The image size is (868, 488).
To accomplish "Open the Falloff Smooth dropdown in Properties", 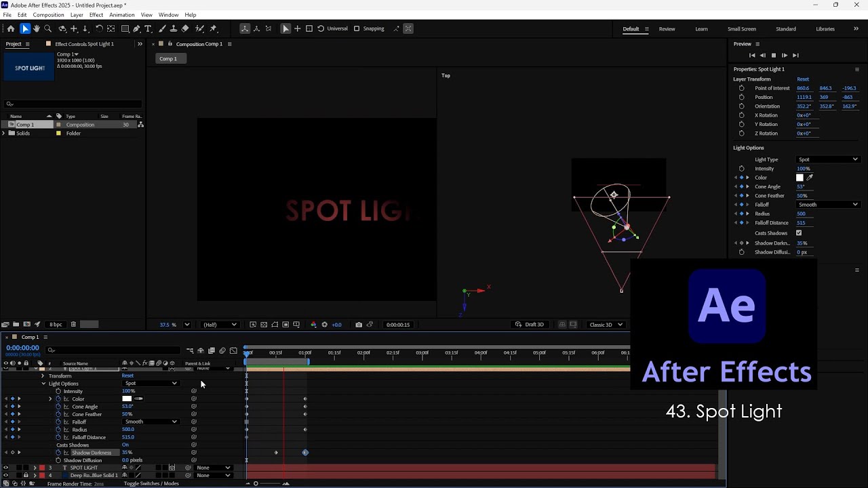I will tap(828, 205).
